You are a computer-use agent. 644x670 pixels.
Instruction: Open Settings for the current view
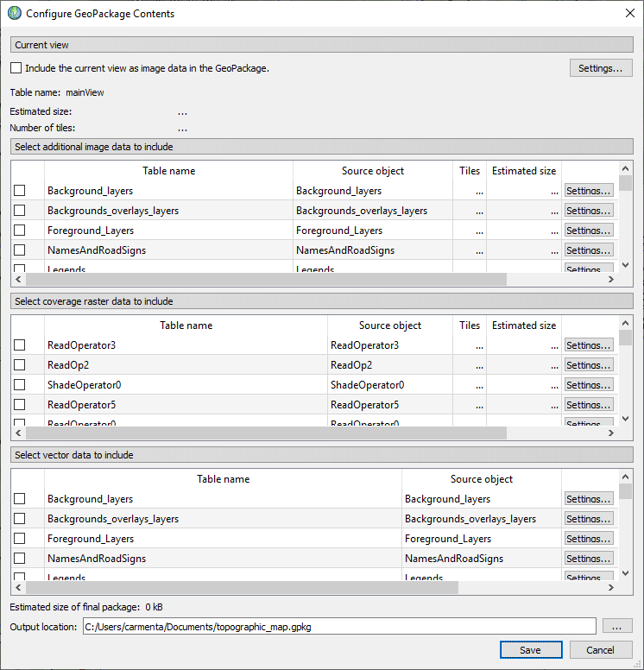[601, 68]
